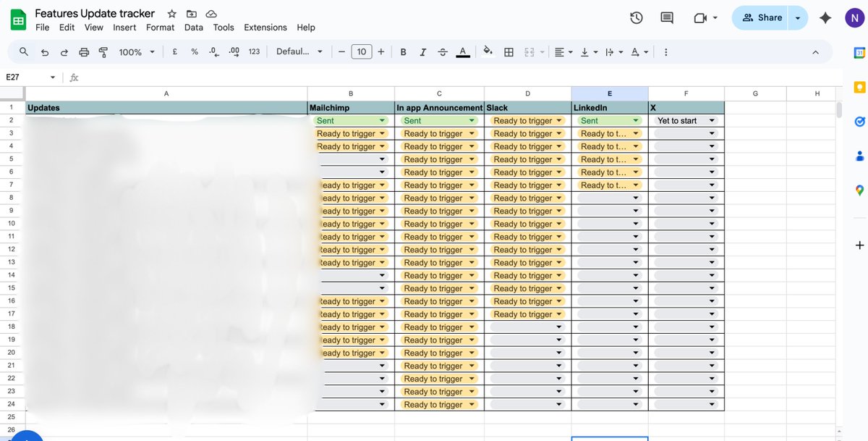This screenshot has width=868, height=441.
Task: Open the Share options arrow
Action: [x=799, y=18]
